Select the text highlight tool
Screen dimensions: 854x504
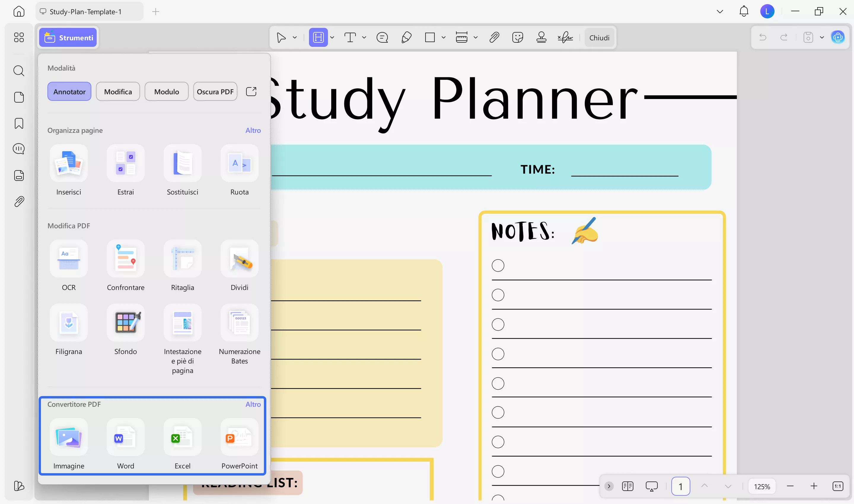click(x=319, y=37)
